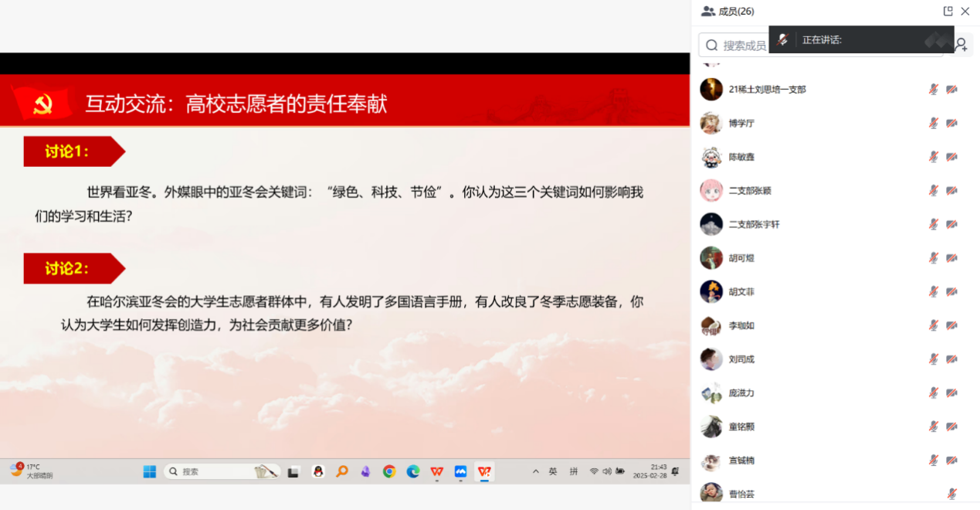
Task: Toggle microphone for member 博学厅
Action: pos(933,123)
